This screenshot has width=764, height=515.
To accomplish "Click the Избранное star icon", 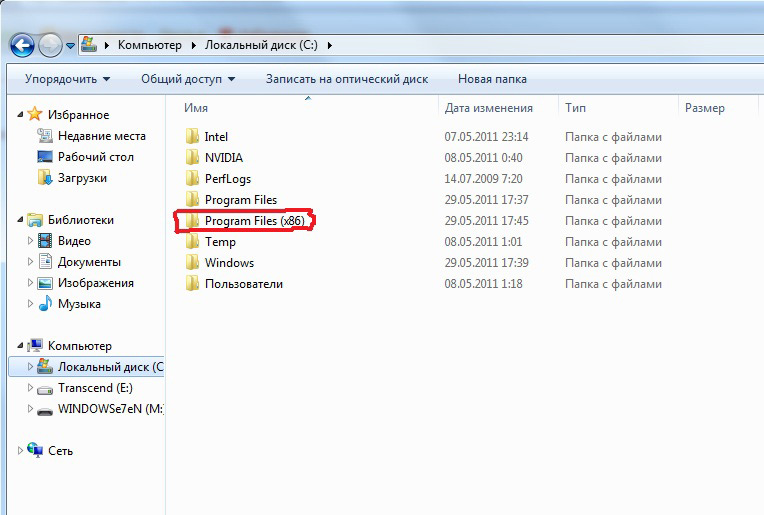I will [x=35, y=114].
